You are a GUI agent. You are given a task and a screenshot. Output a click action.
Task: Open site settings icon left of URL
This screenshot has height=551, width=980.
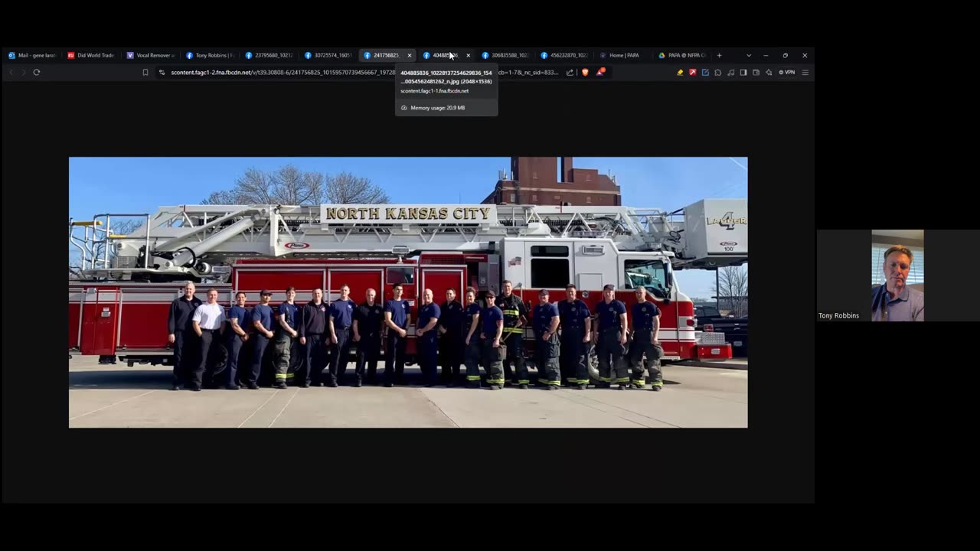[x=162, y=72]
